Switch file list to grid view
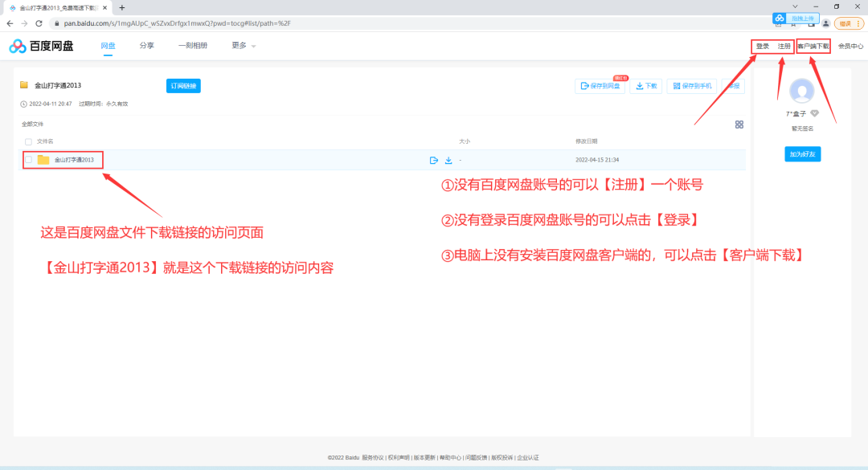This screenshot has height=470, width=868. click(739, 125)
